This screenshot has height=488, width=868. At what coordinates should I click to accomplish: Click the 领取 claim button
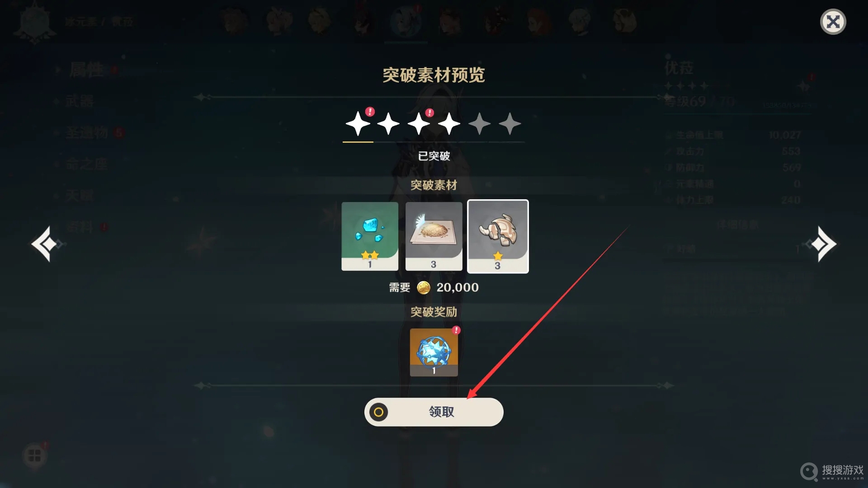434,412
